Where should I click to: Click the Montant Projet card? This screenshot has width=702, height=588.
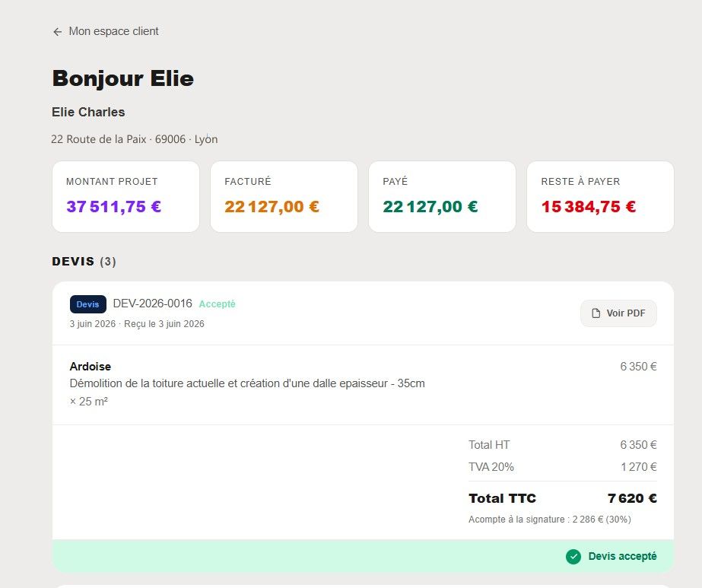pyautogui.click(x=125, y=196)
